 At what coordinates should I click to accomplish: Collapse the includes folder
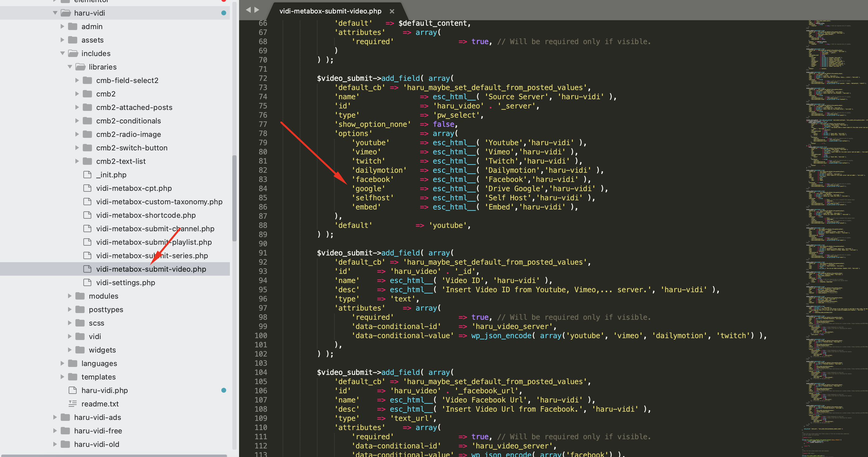(x=63, y=53)
